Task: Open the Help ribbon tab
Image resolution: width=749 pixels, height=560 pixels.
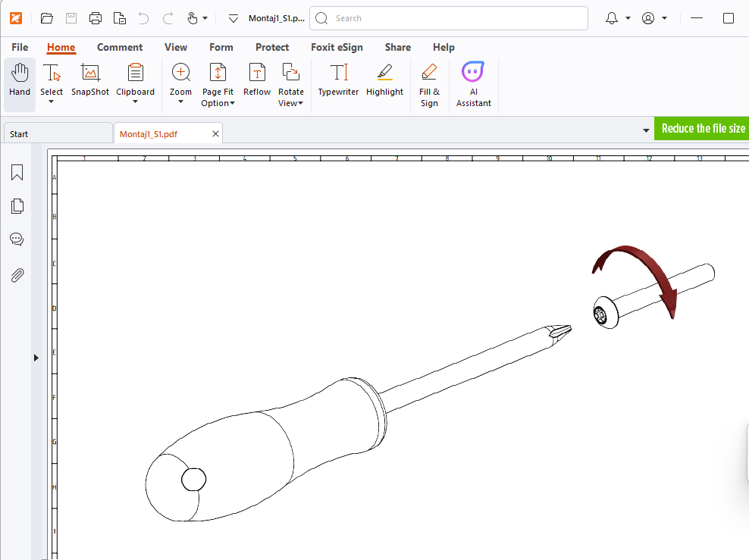Action: (443, 47)
